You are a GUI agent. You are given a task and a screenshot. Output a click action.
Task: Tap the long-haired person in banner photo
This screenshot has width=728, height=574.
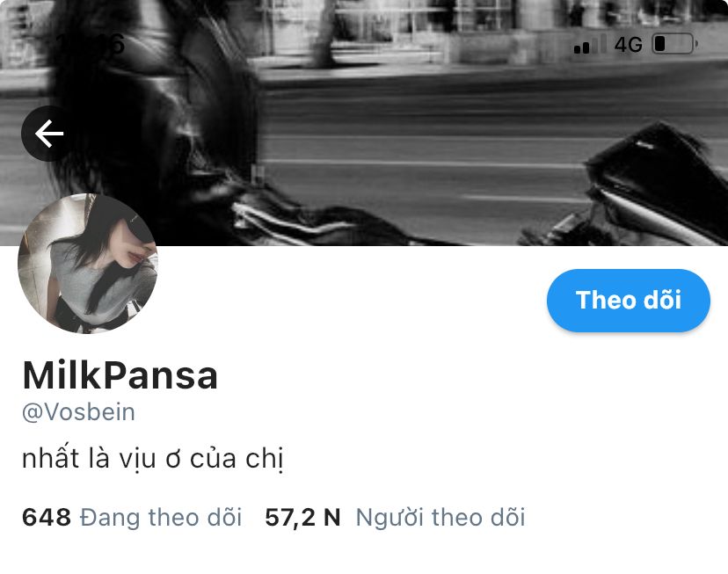[153, 106]
